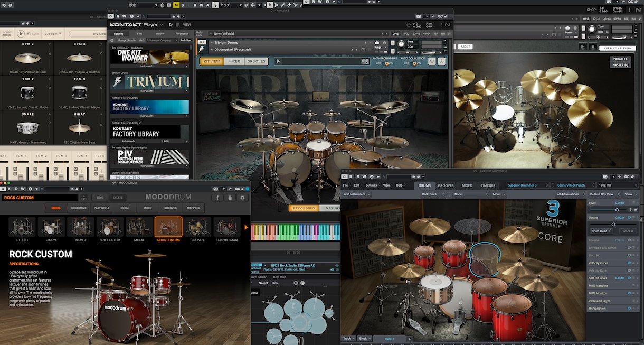Screen dimensions: 644x345
Task: Click the MASTER EQ button
Action: click(621, 65)
